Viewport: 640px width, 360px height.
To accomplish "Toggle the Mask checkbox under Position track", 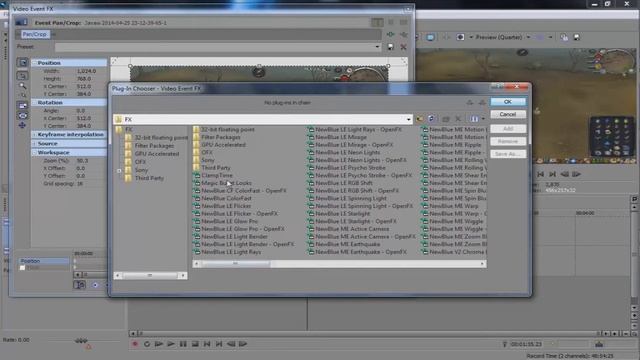I will [22, 268].
